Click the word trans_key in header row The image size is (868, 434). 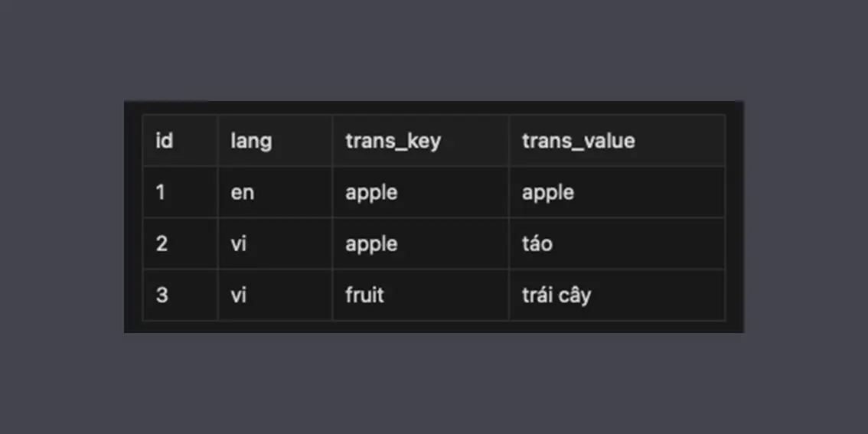(393, 141)
